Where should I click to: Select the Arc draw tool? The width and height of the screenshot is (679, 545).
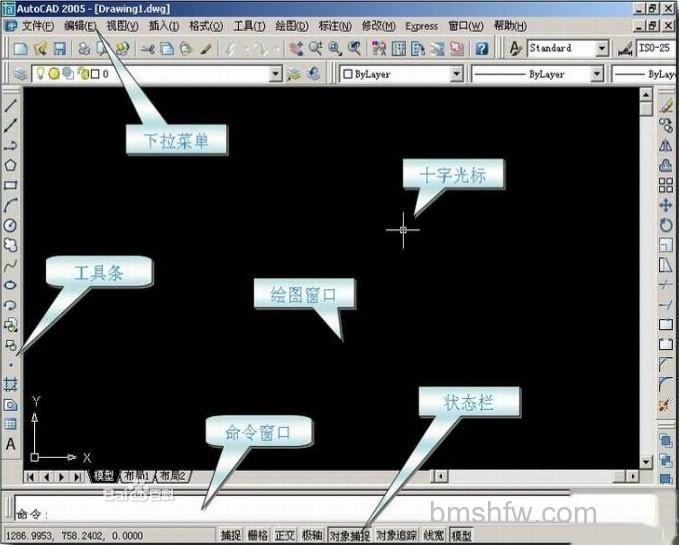click(10, 205)
